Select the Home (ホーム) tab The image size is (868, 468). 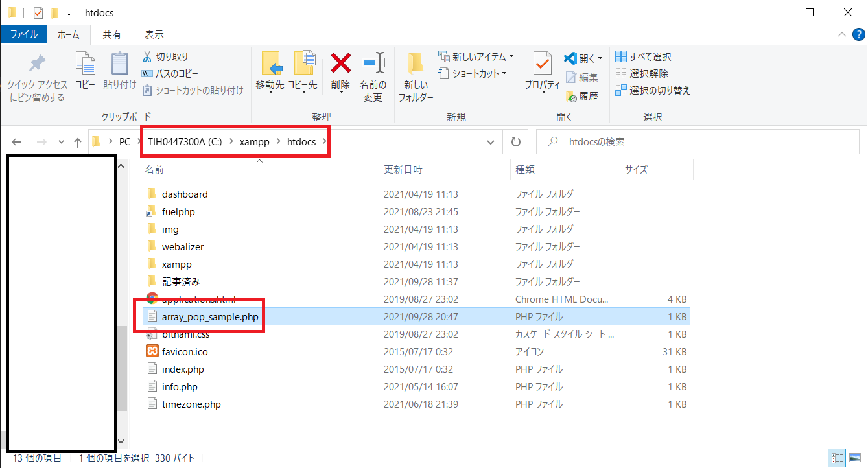click(x=68, y=34)
